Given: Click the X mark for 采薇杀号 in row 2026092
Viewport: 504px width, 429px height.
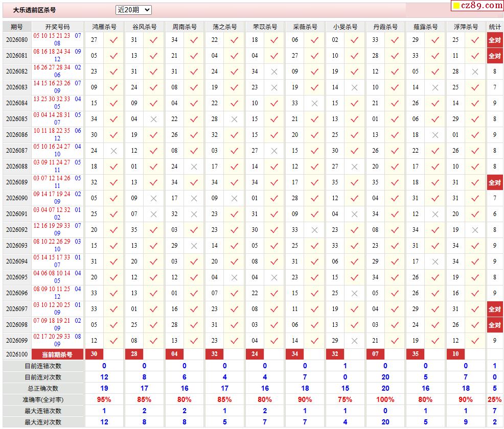Looking at the screenshot, I should coord(315,230).
